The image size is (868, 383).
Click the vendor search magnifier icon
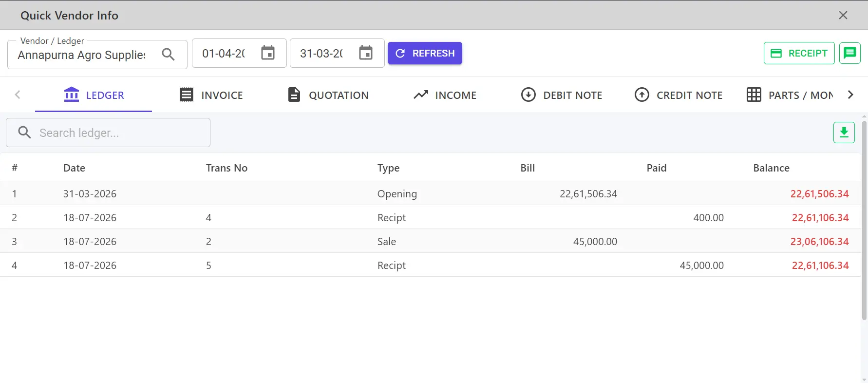click(x=168, y=54)
